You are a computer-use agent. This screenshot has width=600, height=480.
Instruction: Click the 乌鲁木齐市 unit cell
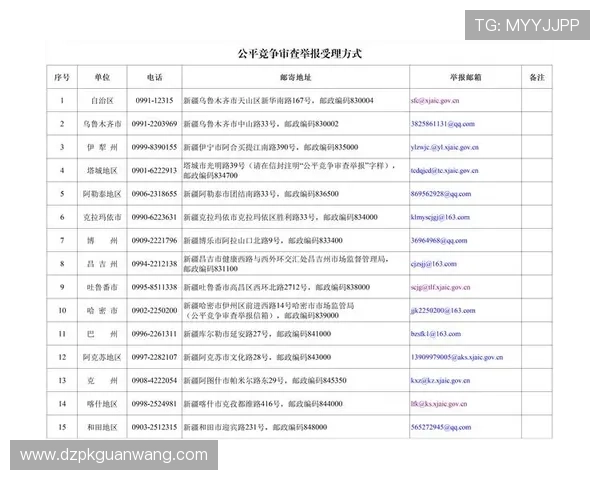102,124
